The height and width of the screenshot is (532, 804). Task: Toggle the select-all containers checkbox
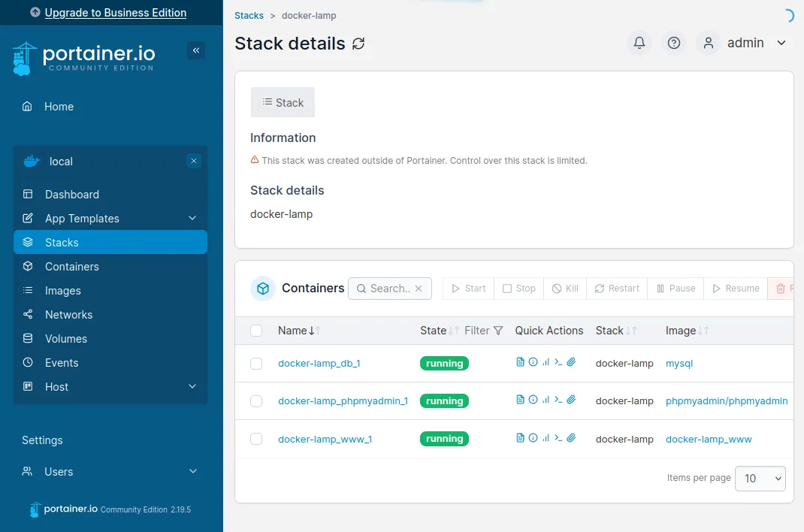(256, 331)
